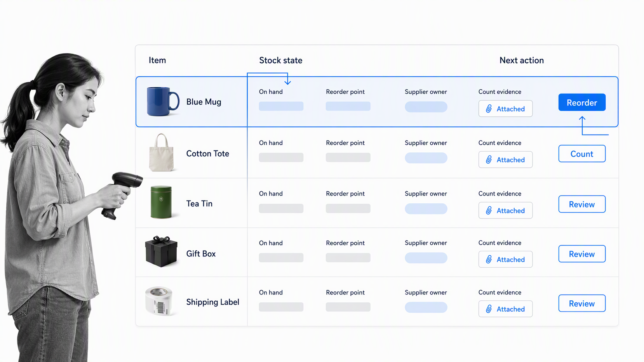Click the Supplier owner pill for Gift Box
Screen dimensions: 644x362
[x=426, y=258]
